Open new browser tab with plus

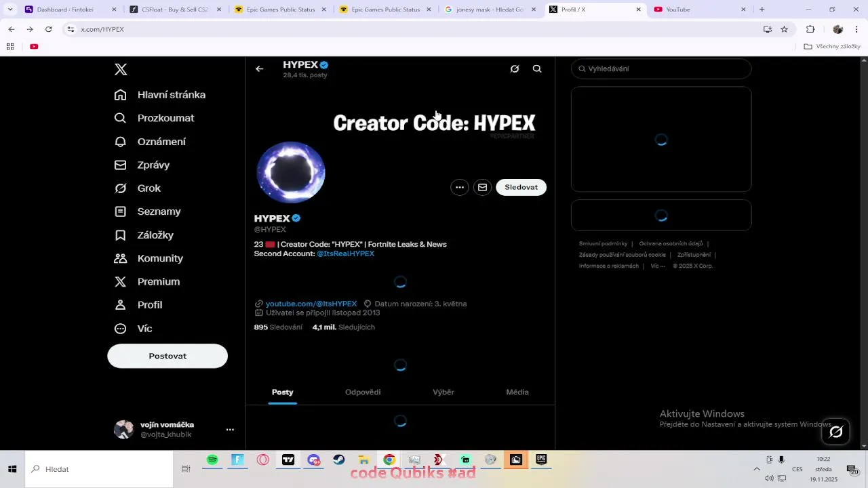(762, 9)
